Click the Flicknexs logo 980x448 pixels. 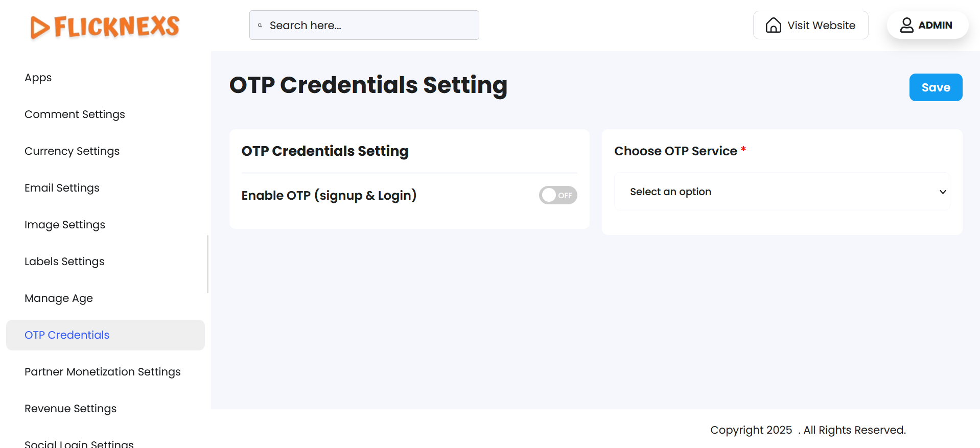[105, 27]
